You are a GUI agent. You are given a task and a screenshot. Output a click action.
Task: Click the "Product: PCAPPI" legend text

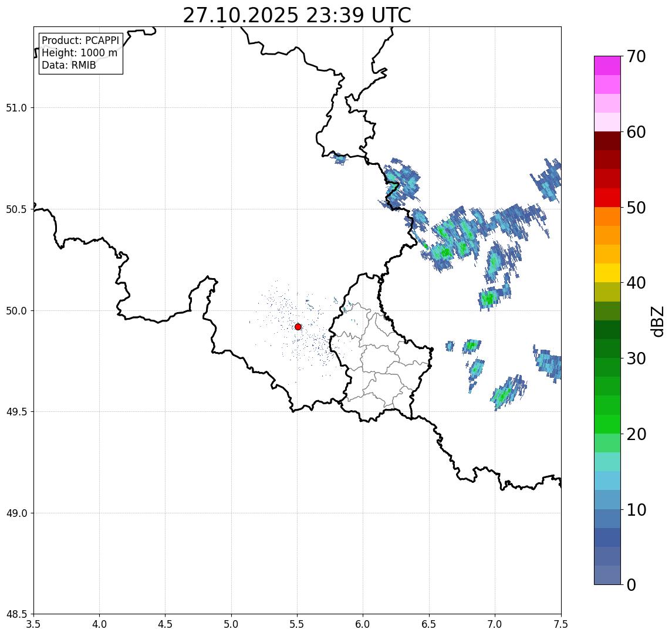(x=80, y=40)
